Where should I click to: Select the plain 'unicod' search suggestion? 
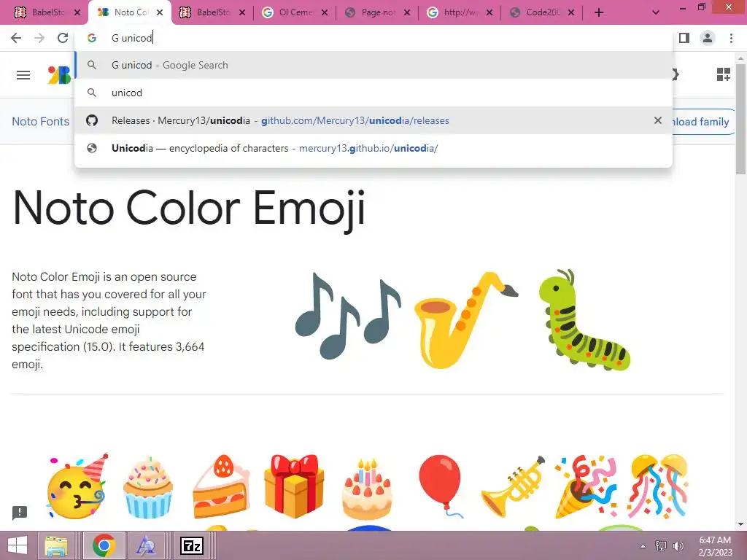pyautogui.click(x=373, y=93)
